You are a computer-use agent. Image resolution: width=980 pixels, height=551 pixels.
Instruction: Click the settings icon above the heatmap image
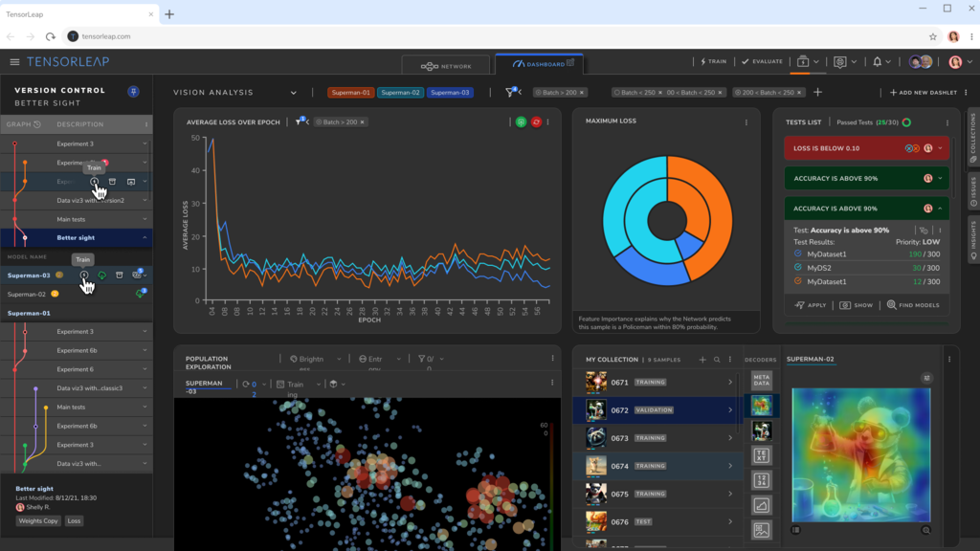point(926,378)
